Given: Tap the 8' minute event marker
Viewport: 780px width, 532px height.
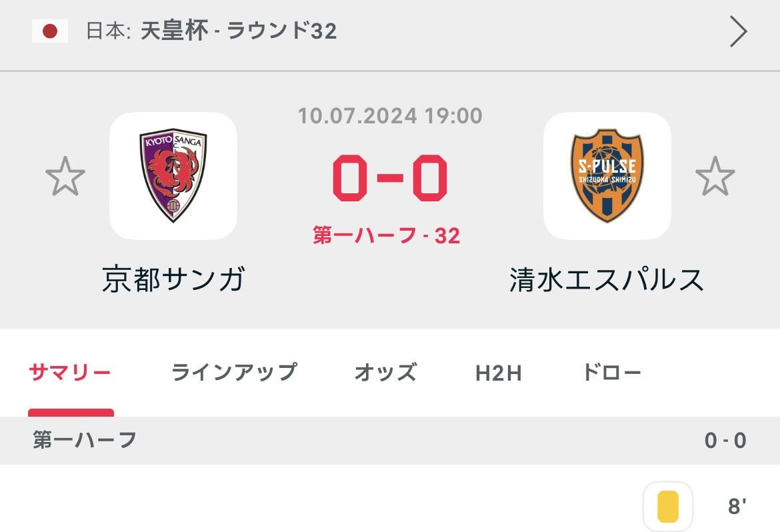Looking at the screenshot, I should 735,507.
